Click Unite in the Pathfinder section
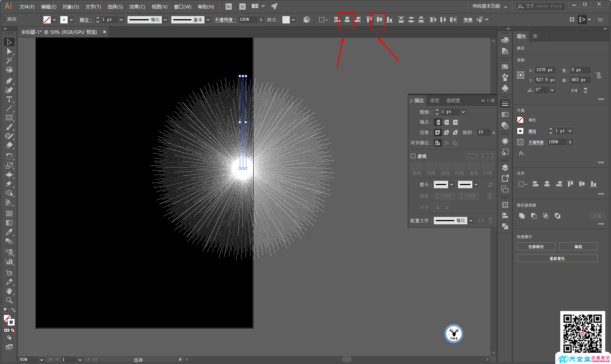Viewport: 611px width, 364px height. pyautogui.click(x=522, y=216)
